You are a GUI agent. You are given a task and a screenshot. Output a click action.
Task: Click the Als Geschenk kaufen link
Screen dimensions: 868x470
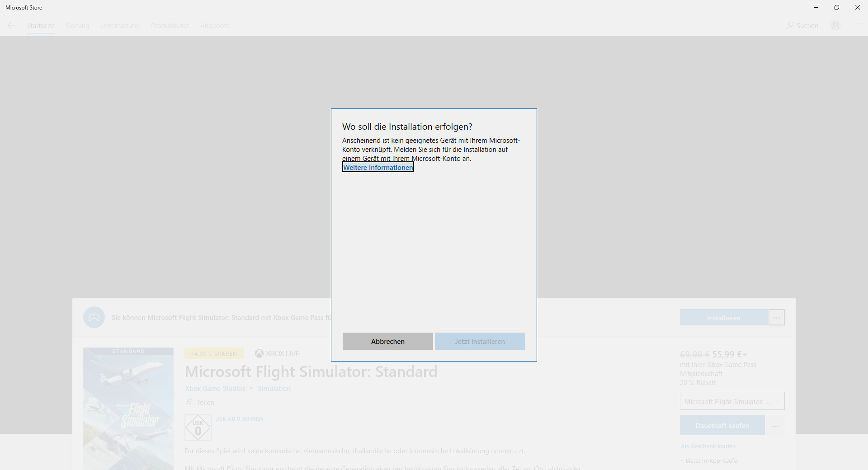click(708, 446)
